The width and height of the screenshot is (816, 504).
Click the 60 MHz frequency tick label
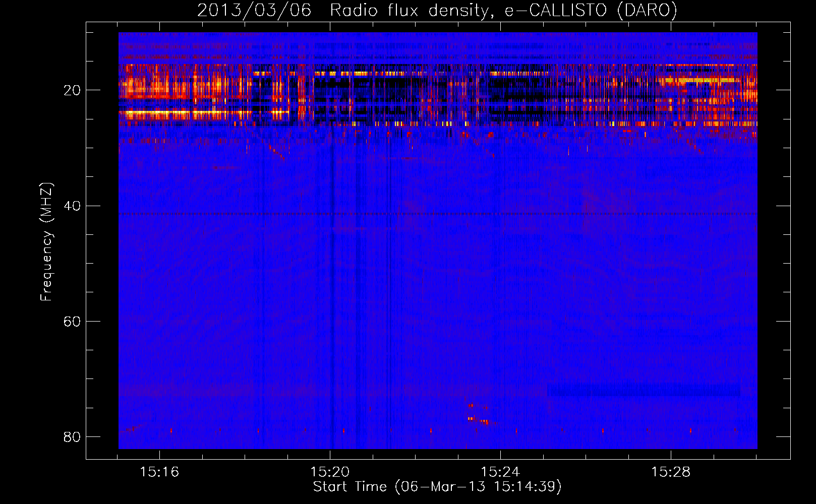(72, 321)
